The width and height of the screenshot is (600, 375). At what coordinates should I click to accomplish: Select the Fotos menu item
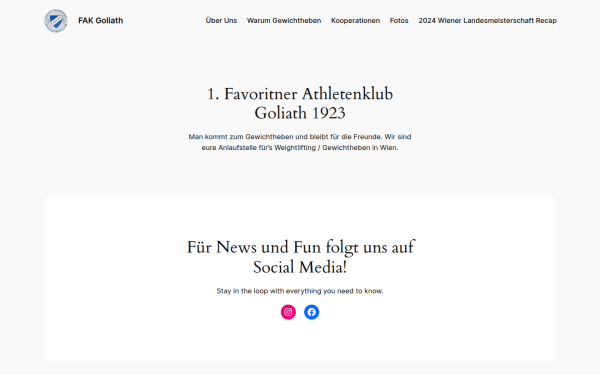click(399, 21)
